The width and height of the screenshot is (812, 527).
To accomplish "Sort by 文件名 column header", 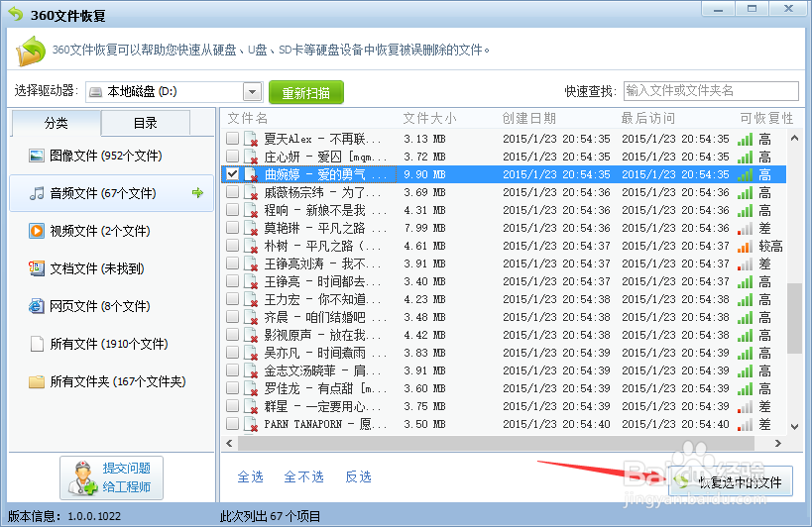I will click(x=248, y=119).
